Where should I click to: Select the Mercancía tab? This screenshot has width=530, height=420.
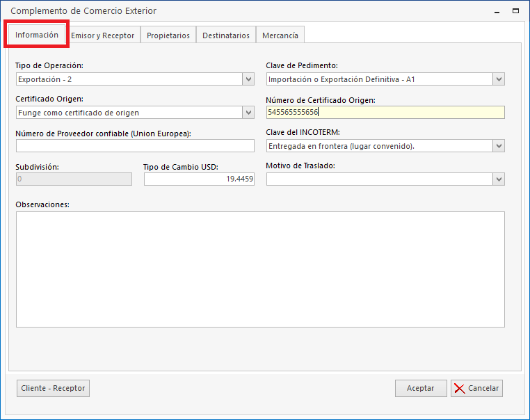tap(280, 35)
